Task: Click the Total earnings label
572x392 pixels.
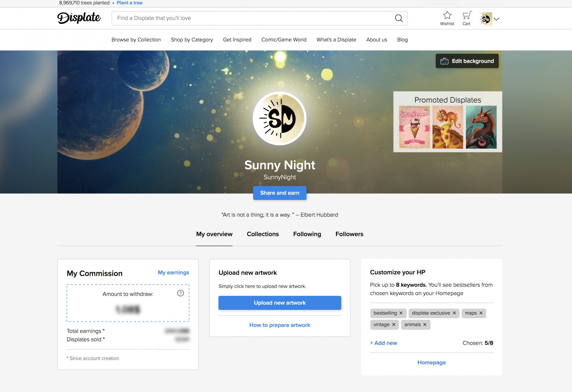Action: (x=86, y=331)
